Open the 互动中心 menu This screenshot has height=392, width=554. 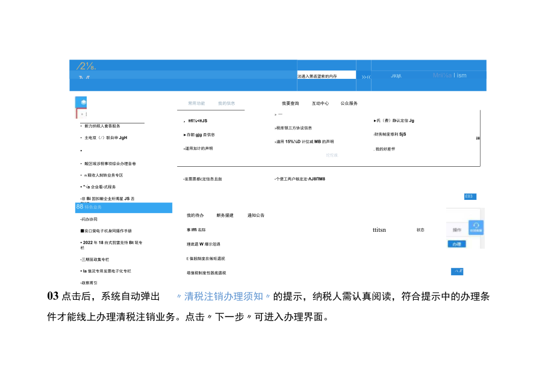[x=322, y=104]
